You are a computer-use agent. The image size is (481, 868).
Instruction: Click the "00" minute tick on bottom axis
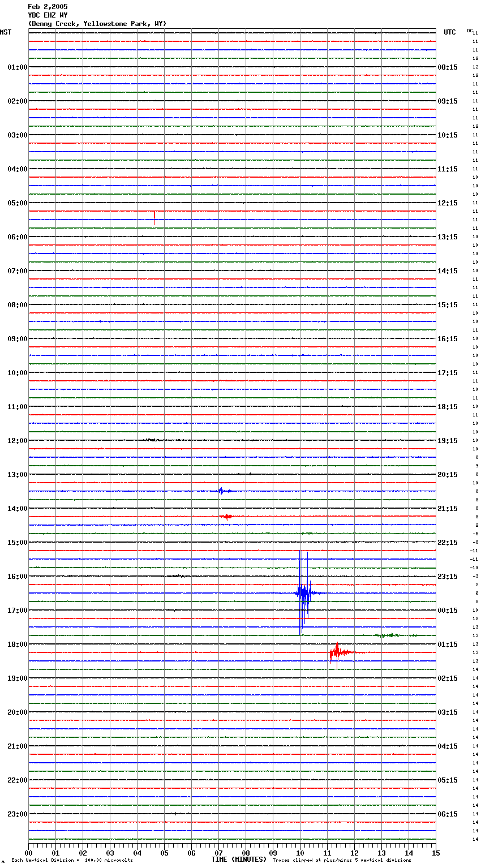click(x=28, y=853)
